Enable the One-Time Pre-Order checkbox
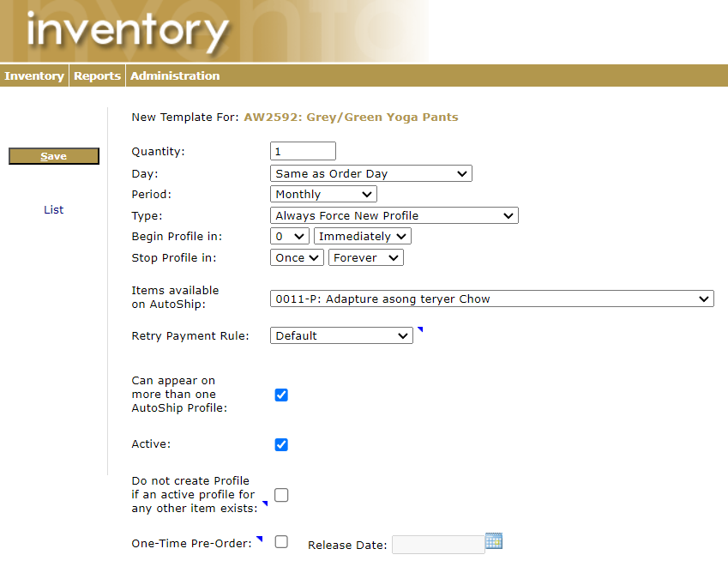The height and width of the screenshot is (579, 728). pyautogui.click(x=281, y=542)
